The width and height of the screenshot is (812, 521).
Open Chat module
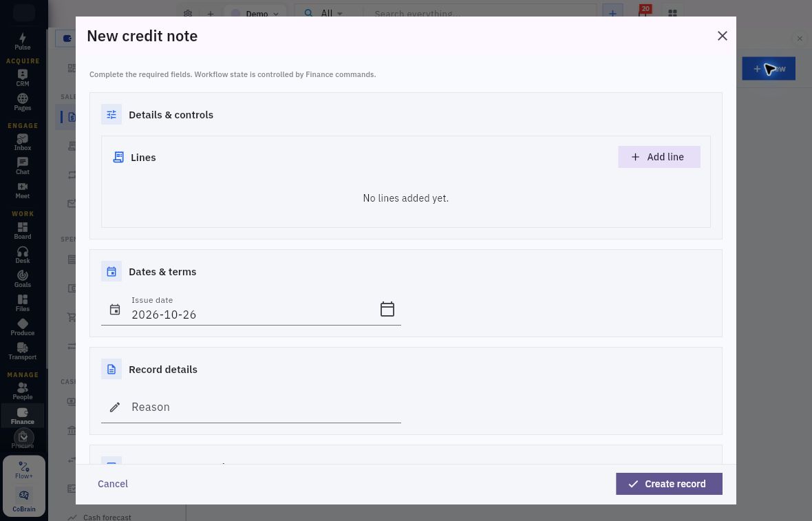point(22,167)
